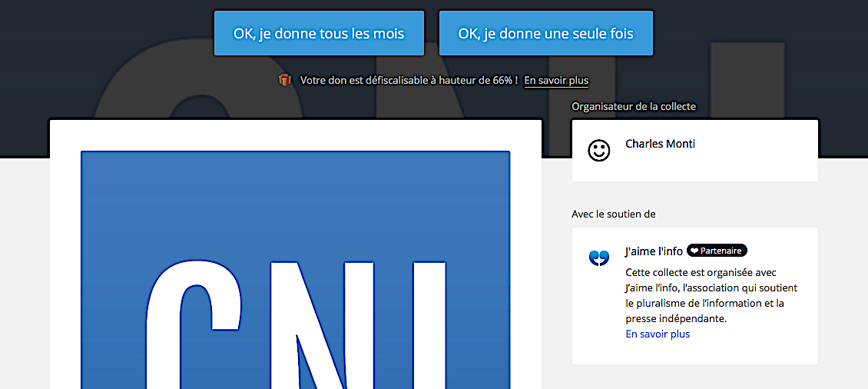Click the 'Avec le soutien de' heading

(x=614, y=214)
